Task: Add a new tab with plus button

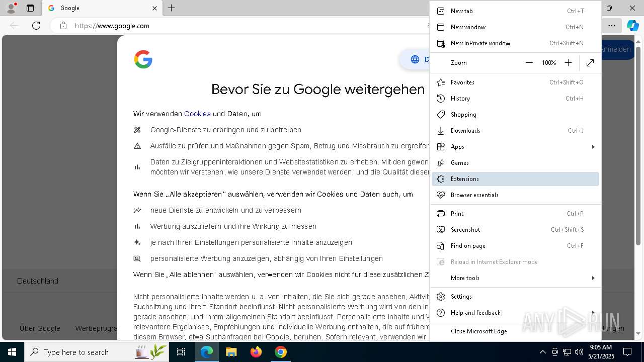Action: [x=172, y=8]
